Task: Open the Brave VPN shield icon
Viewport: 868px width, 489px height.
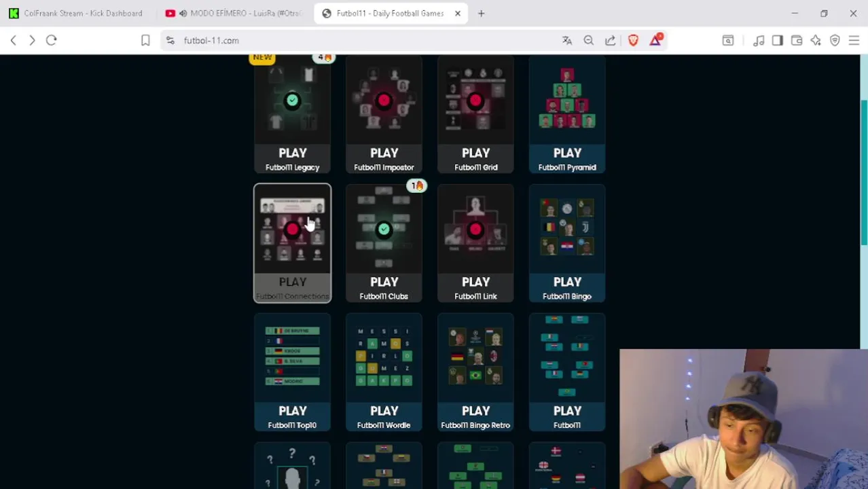Action: point(835,41)
